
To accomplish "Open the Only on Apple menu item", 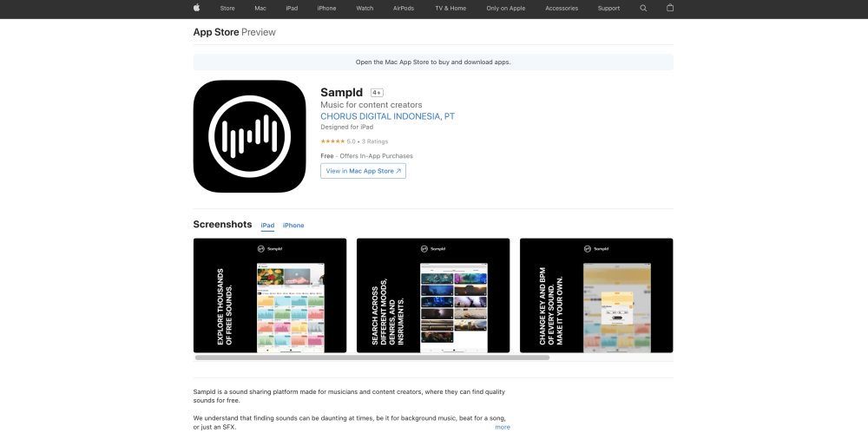I will pyautogui.click(x=506, y=9).
